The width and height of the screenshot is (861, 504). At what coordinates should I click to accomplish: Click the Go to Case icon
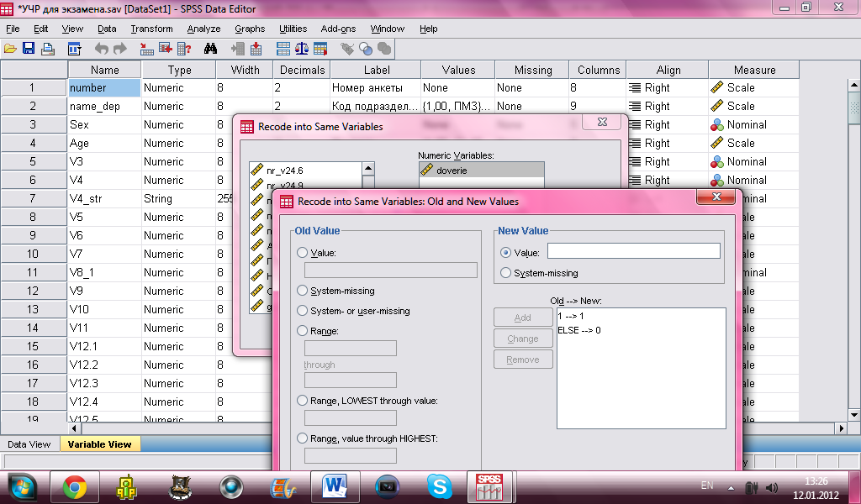click(146, 49)
